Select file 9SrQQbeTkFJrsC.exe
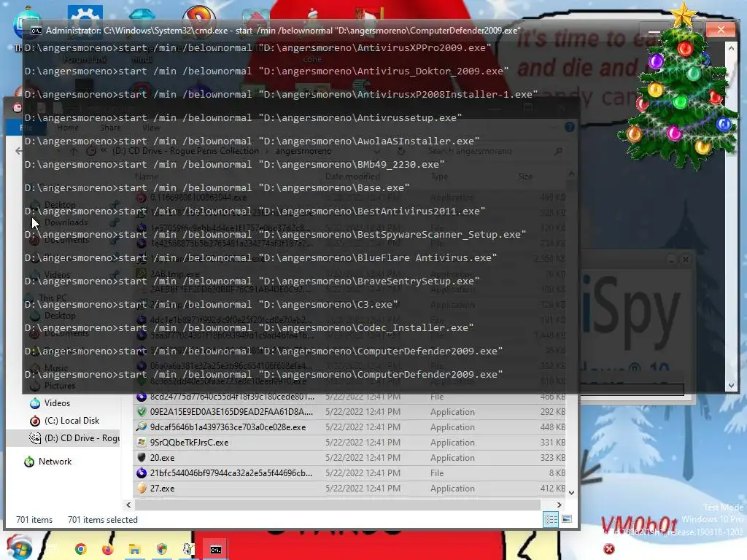Viewport: 747px width, 560px height. (189, 443)
